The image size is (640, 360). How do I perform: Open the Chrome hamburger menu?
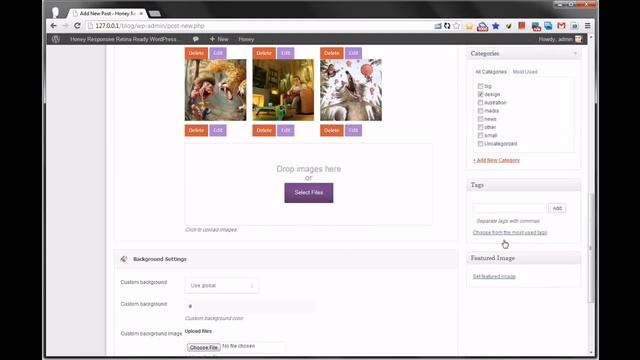[587, 26]
